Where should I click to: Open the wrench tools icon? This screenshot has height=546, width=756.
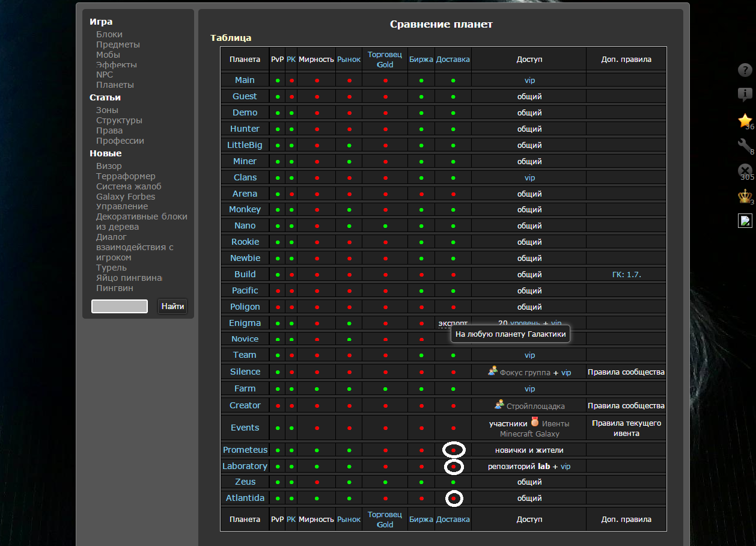coord(745,146)
